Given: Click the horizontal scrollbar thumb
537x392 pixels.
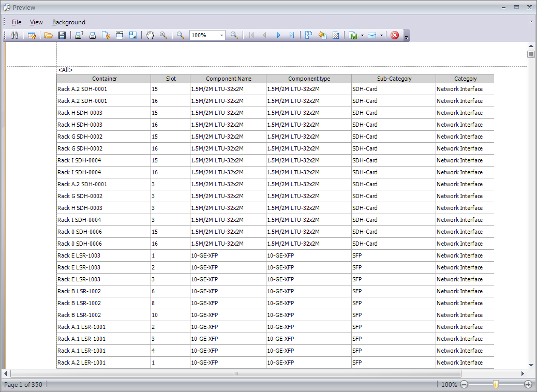Looking at the screenshot, I should coord(235,373).
